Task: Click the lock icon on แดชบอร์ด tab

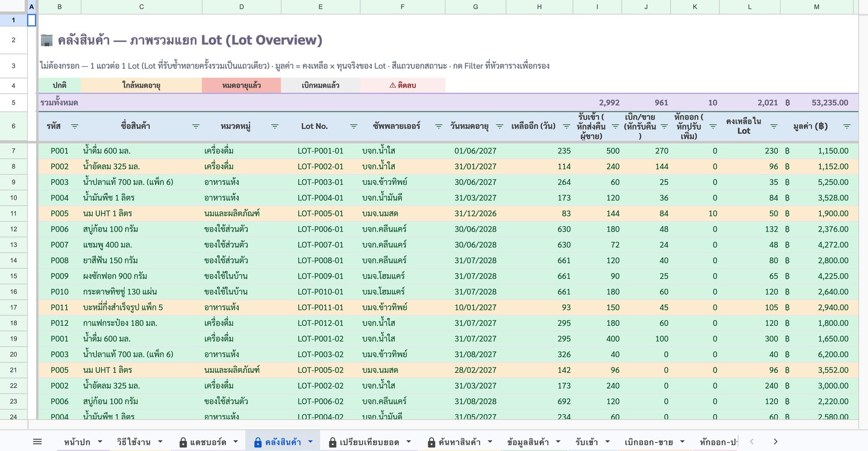Action: tap(183, 442)
